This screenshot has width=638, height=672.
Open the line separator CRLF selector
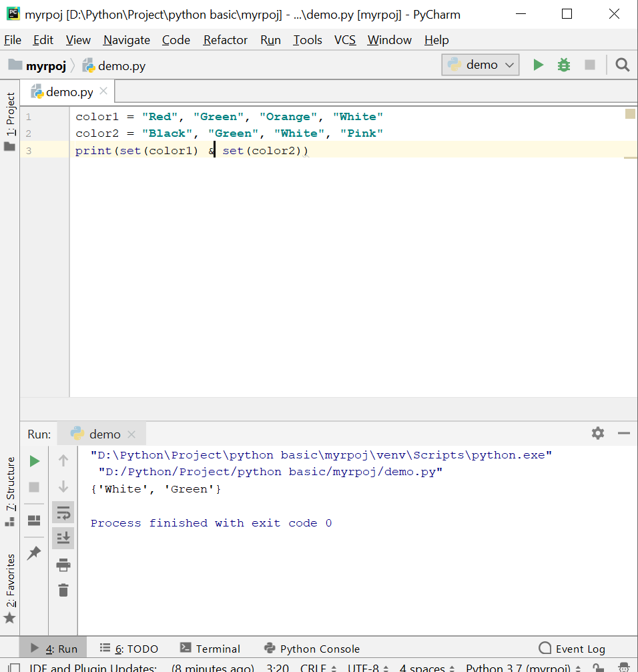click(x=318, y=667)
